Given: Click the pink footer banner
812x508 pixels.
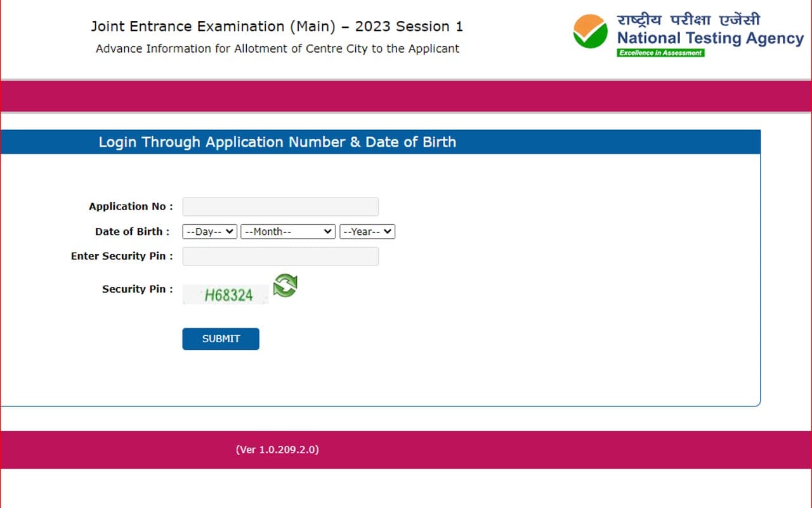Looking at the screenshot, I should 571,450.
